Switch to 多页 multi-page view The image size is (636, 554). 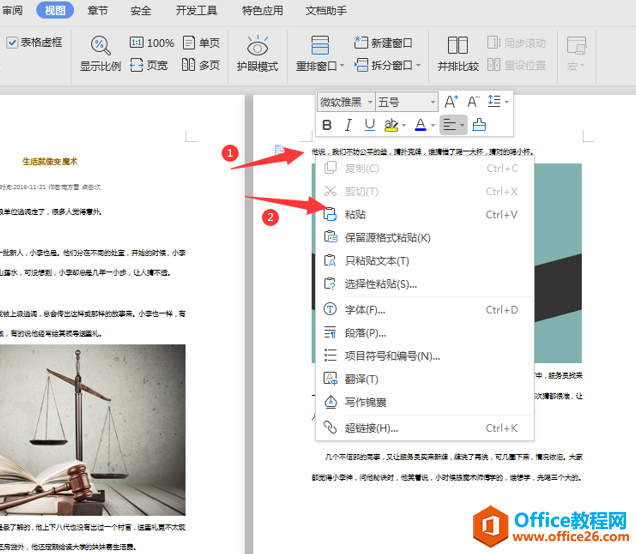(x=201, y=64)
